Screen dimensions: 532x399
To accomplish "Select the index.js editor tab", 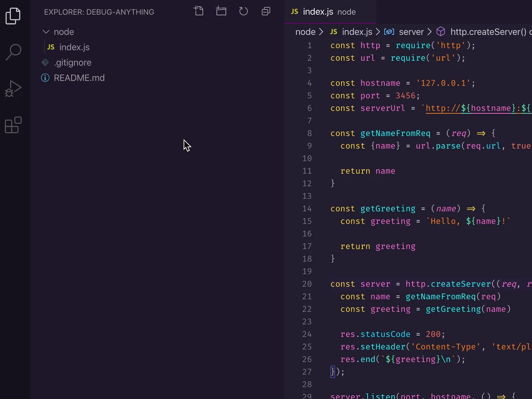I will [x=330, y=12].
